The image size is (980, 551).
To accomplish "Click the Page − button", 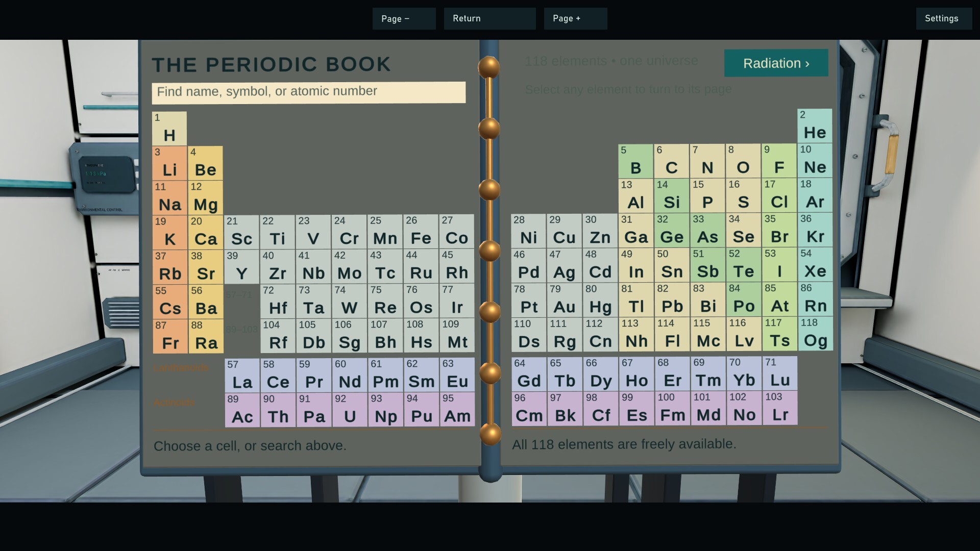I will pos(404,18).
